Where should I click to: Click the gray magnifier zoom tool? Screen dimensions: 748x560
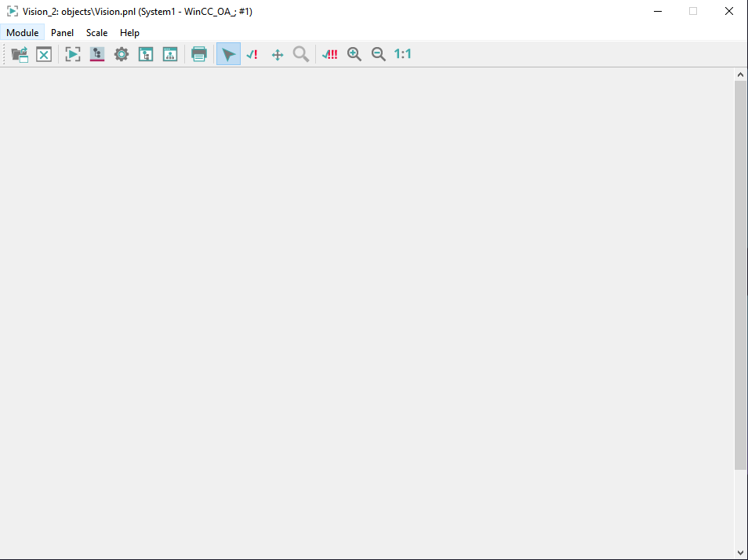(x=301, y=54)
